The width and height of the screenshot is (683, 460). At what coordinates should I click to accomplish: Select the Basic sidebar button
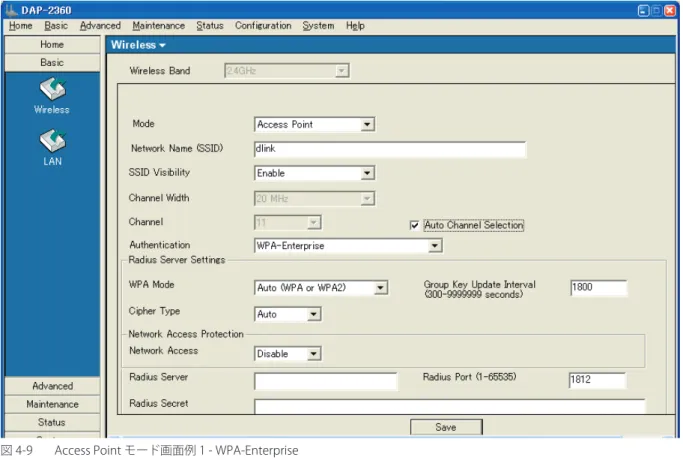(52, 63)
